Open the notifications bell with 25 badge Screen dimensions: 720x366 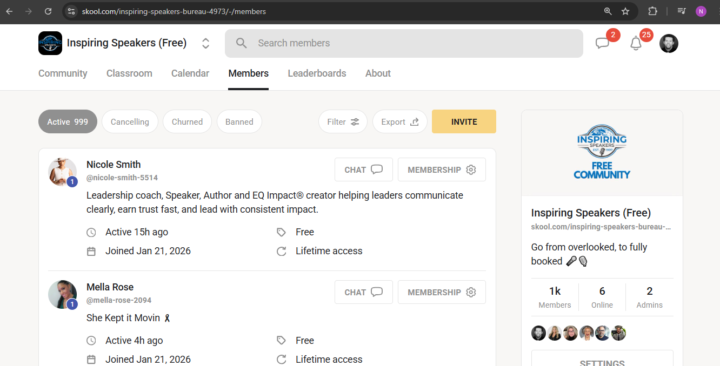[x=636, y=44]
